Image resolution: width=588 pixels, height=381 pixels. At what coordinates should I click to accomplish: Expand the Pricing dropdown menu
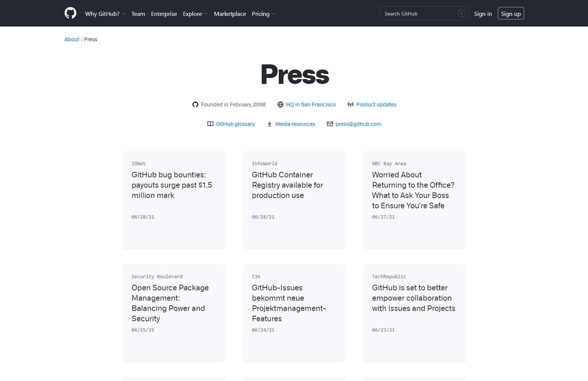264,14
